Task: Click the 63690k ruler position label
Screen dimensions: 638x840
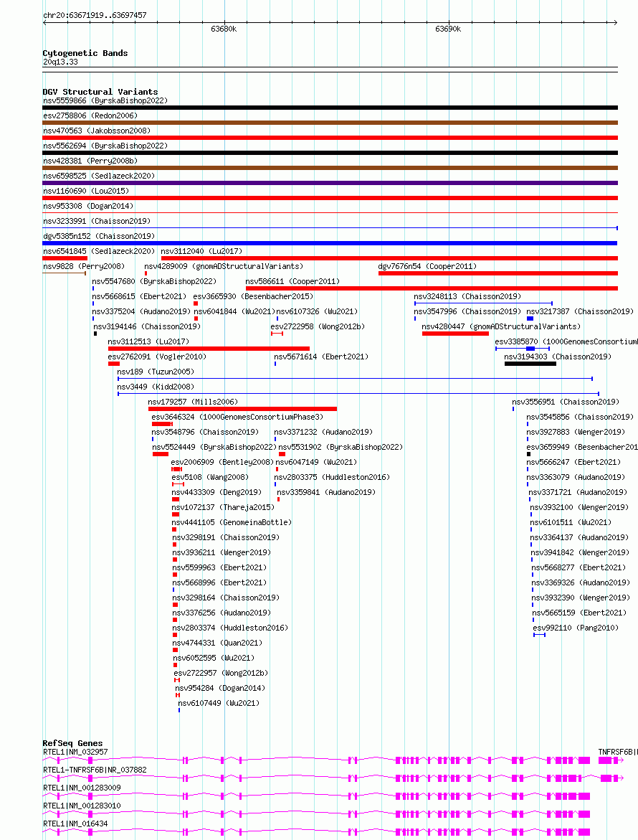Action: pyautogui.click(x=448, y=29)
